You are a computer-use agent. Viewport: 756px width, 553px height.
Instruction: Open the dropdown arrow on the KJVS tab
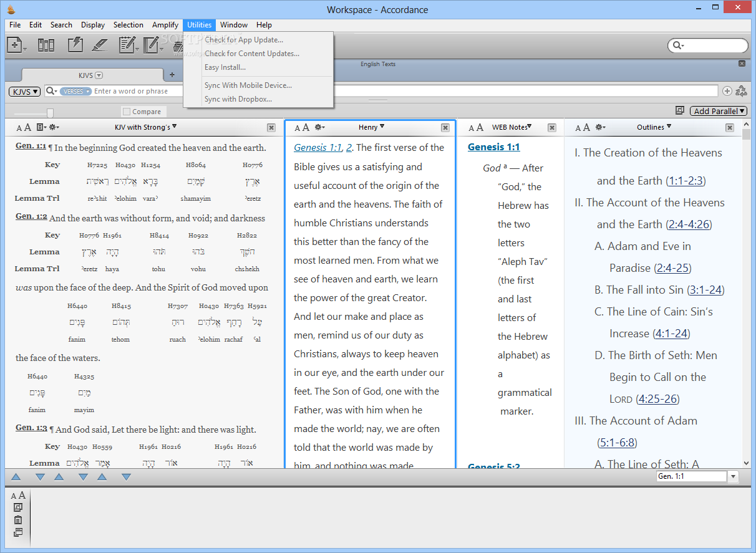pyautogui.click(x=99, y=75)
